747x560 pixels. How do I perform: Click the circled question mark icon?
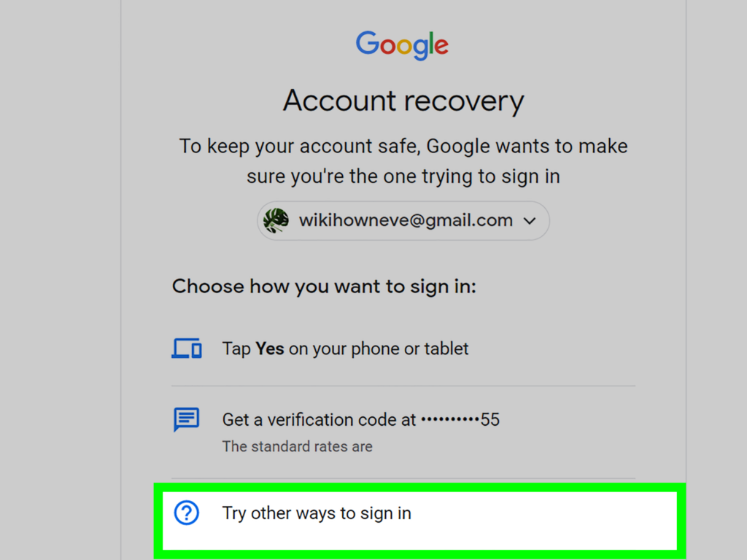(x=186, y=513)
